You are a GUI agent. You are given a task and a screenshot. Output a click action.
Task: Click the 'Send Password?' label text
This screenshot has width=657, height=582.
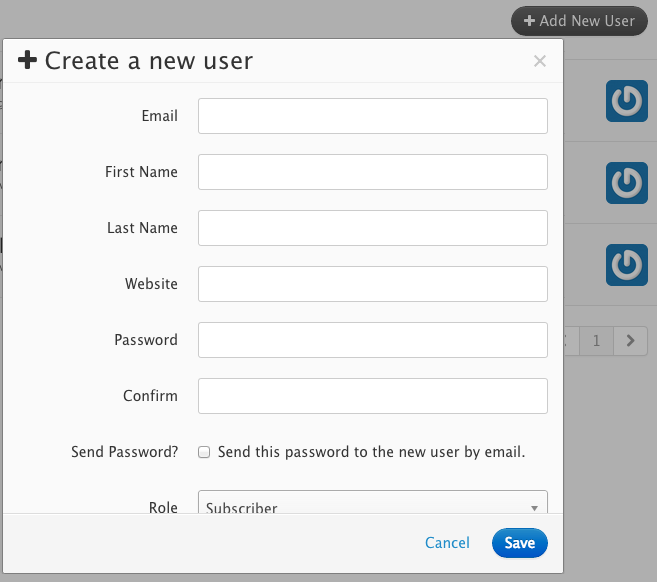point(124,452)
